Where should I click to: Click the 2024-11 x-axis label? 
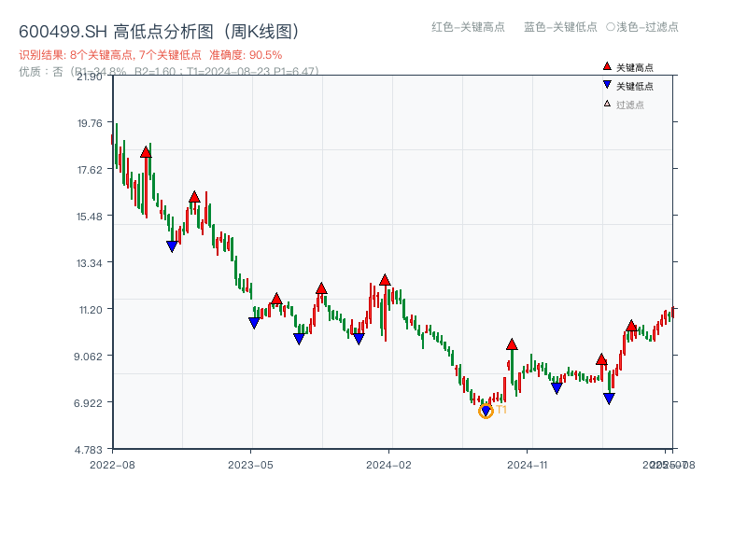pyautogui.click(x=528, y=463)
